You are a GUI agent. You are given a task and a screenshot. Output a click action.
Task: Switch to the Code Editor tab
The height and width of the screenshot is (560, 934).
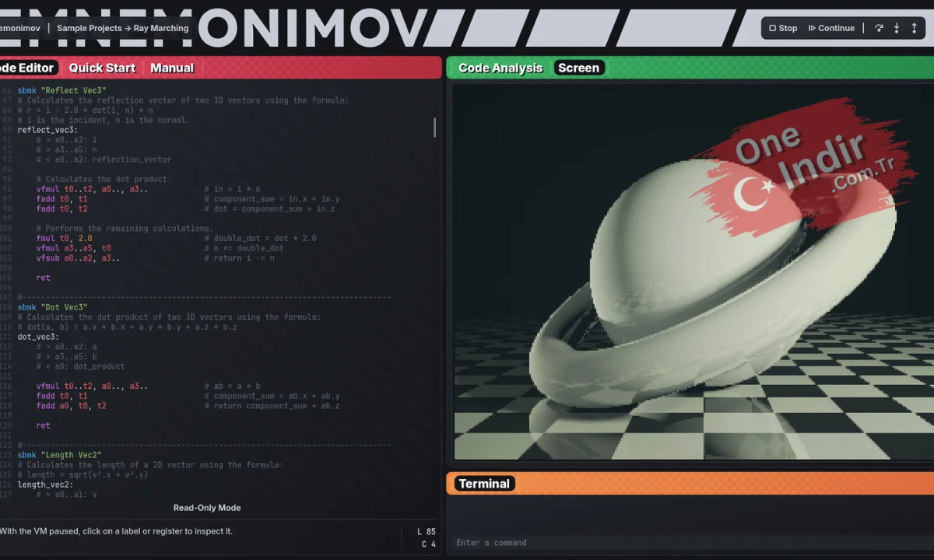click(x=27, y=68)
